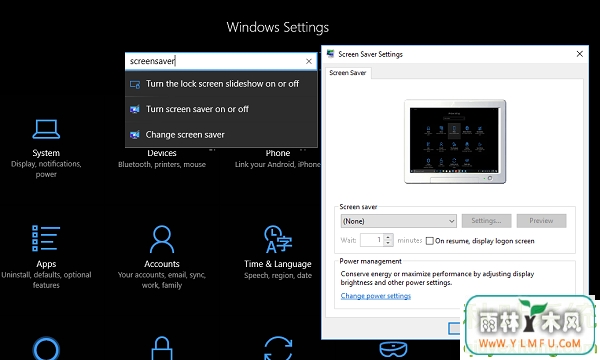Viewport: 600px width, 360px height.
Task: Click the lock screen slideshow result icon
Action: click(135, 84)
